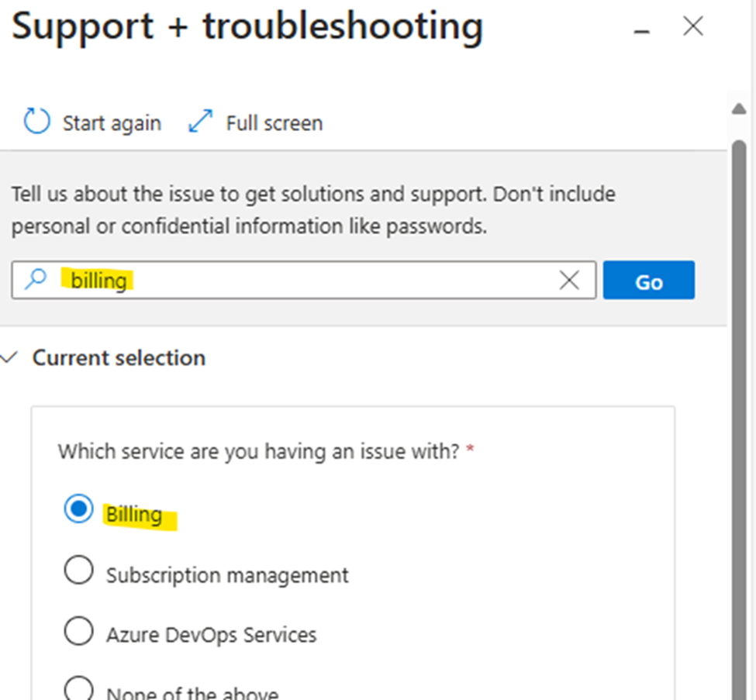Click the Current selection heading
This screenshot has width=756, height=700.
(118, 357)
